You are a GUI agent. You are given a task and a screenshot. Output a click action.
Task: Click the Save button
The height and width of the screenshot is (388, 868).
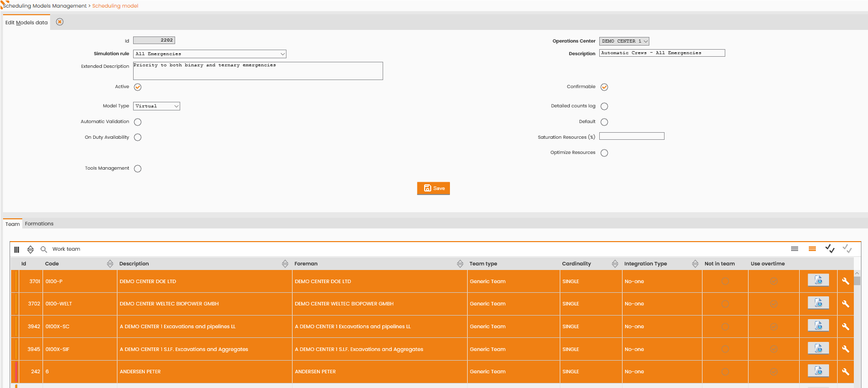point(434,188)
